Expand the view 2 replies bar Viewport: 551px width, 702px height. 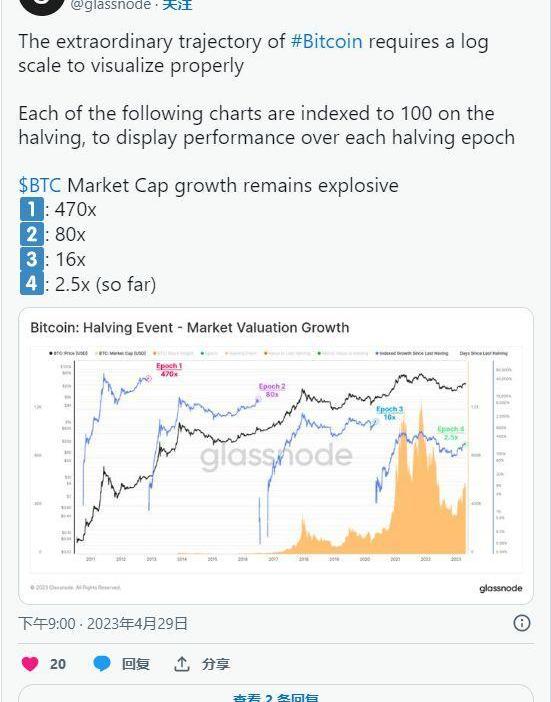[276, 693]
